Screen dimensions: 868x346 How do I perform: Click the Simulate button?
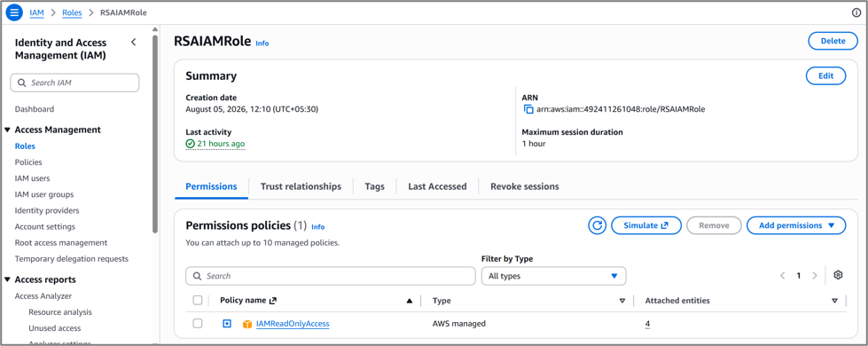646,225
